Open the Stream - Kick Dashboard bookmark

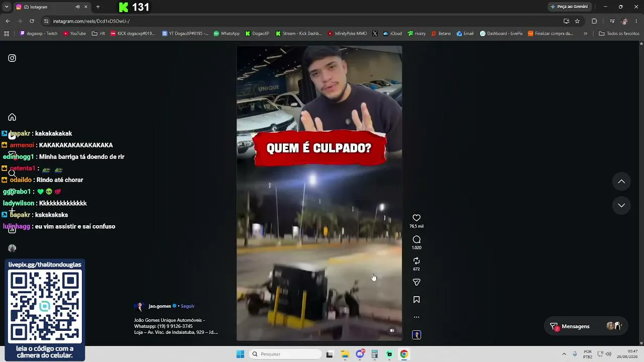(298, 34)
